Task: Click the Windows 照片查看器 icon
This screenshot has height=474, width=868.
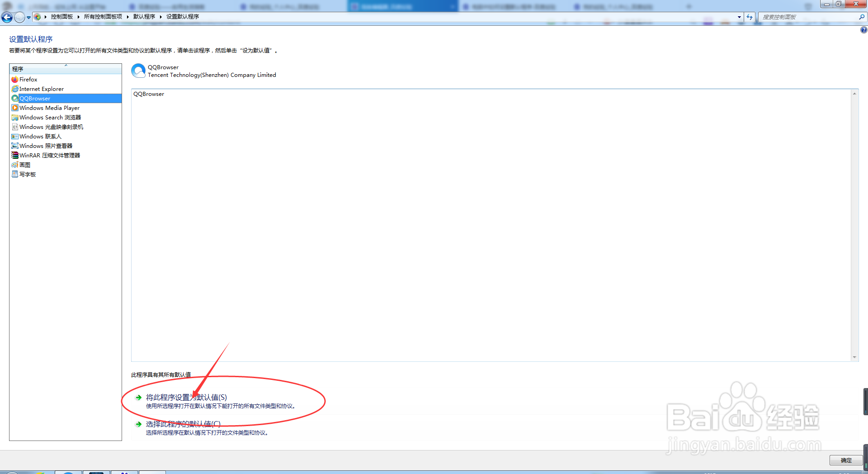Action: (x=15, y=146)
